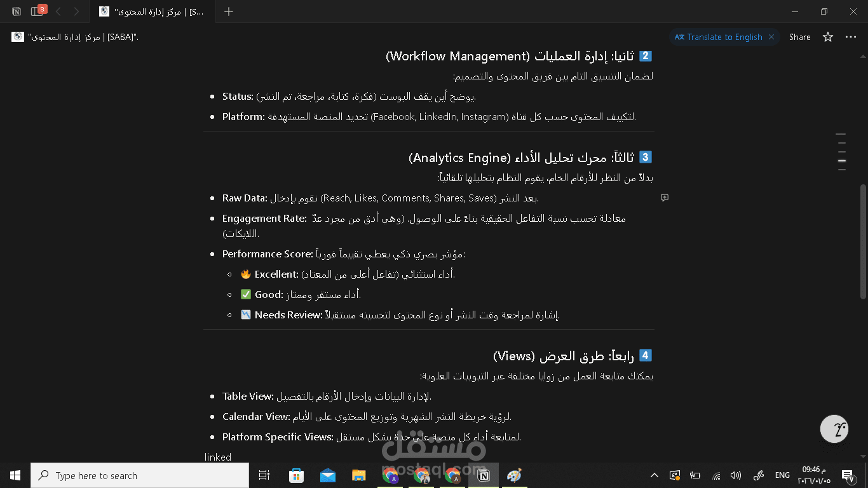Click the Excellent: sub-bullet text
The height and width of the screenshot is (488, 868).
(x=276, y=274)
